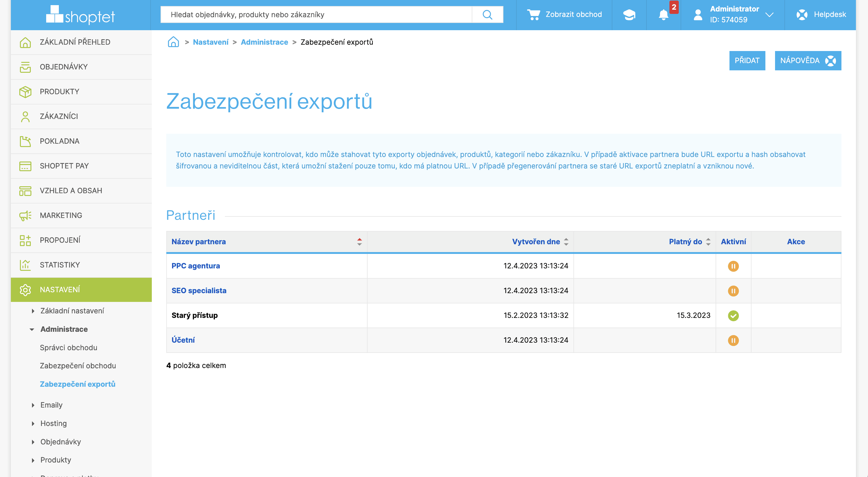Screen dimensions: 868x477
Task: Open Správci obchodu submenu item
Action: [69, 347]
